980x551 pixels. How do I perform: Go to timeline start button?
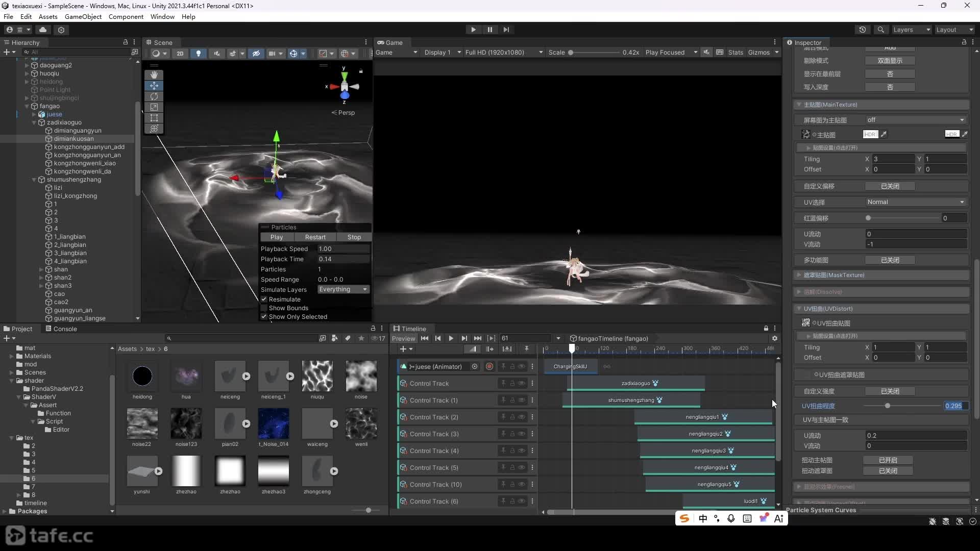coord(425,338)
